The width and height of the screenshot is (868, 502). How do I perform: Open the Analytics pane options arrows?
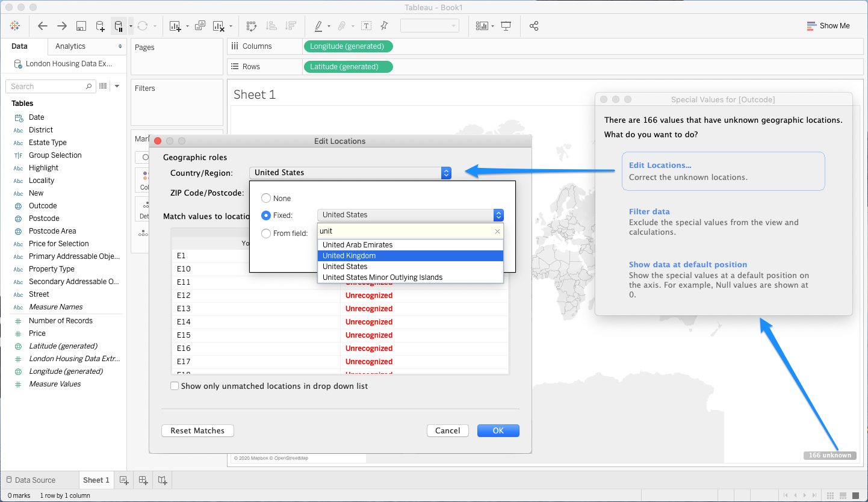pyautogui.click(x=120, y=46)
